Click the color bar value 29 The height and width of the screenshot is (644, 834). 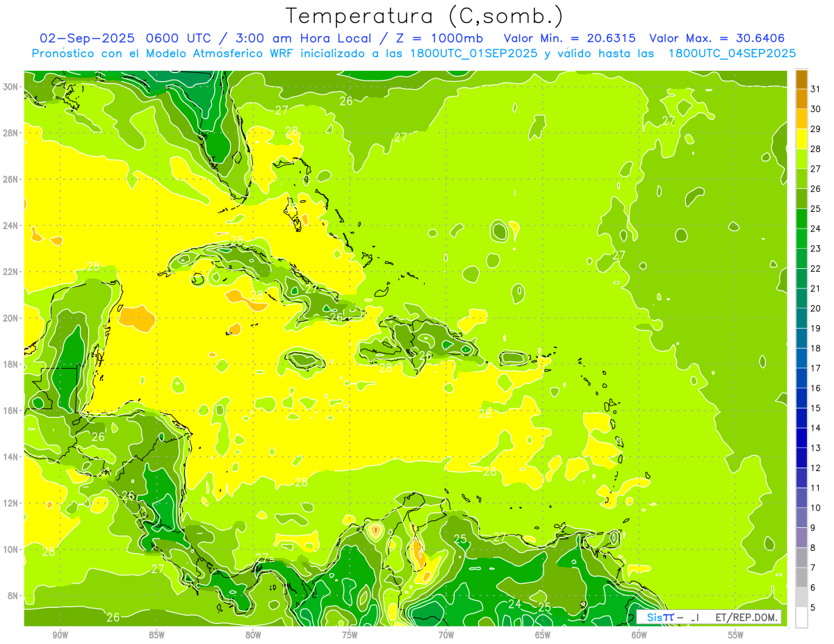click(x=816, y=129)
